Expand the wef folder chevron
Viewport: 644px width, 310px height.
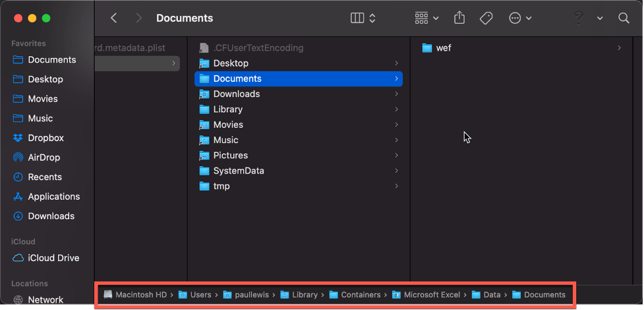tap(619, 48)
